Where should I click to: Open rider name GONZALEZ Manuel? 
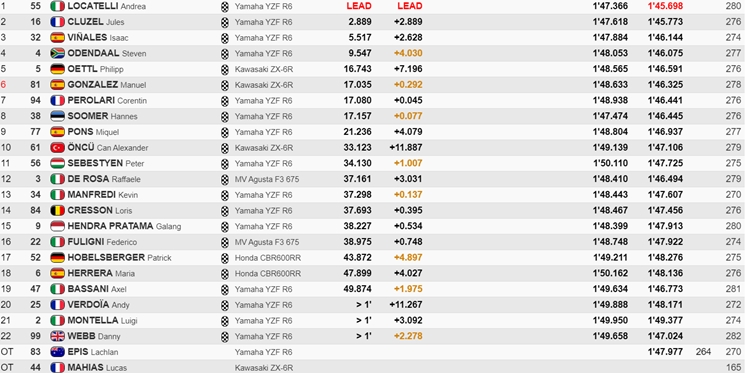coord(106,85)
